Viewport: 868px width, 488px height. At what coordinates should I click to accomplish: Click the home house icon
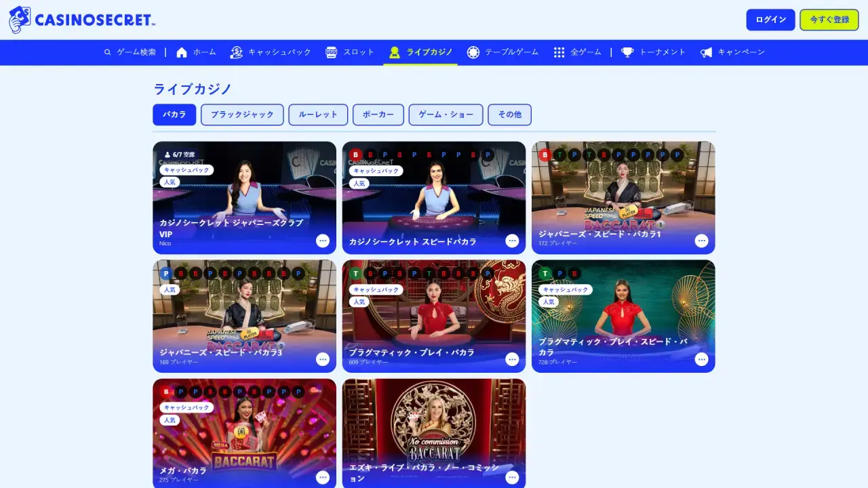[x=182, y=52]
